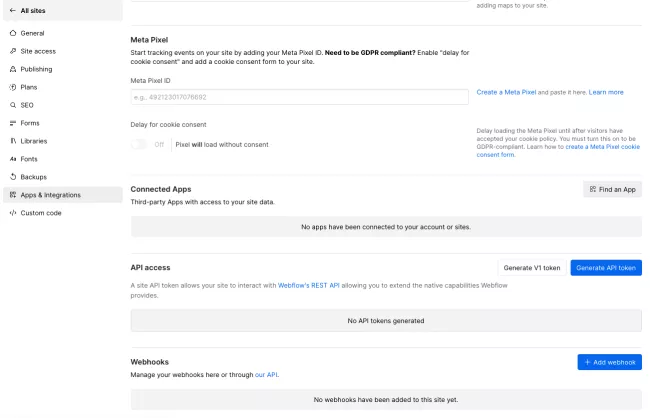Screen dimensions: 650x418
Task: Open the Create a Meta Pixel link
Action: [506, 92]
